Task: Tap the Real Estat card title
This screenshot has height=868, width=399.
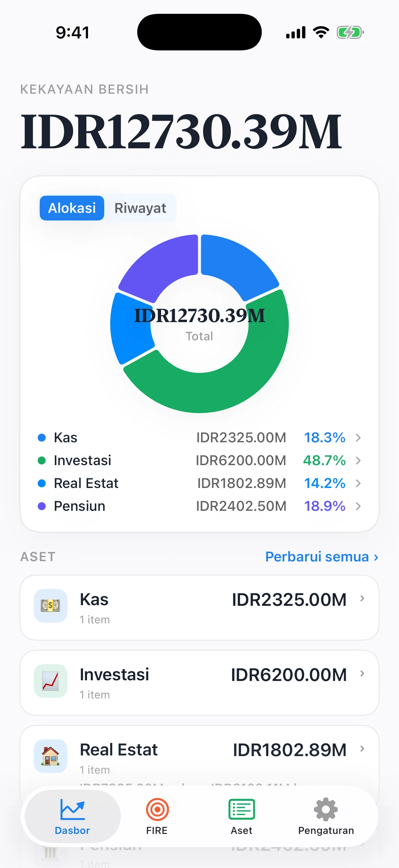Action: (118, 750)
